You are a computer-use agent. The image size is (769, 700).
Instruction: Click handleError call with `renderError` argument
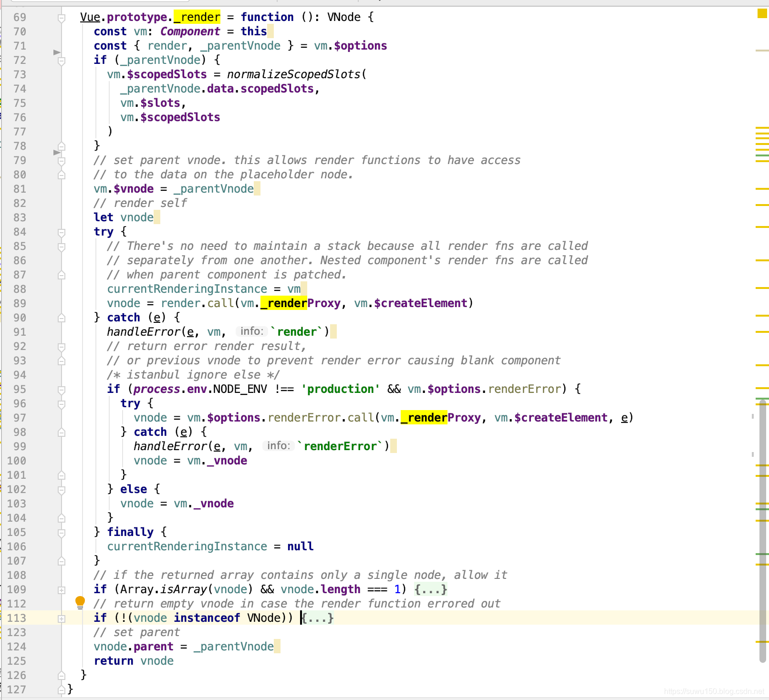(x=261, y=446)
